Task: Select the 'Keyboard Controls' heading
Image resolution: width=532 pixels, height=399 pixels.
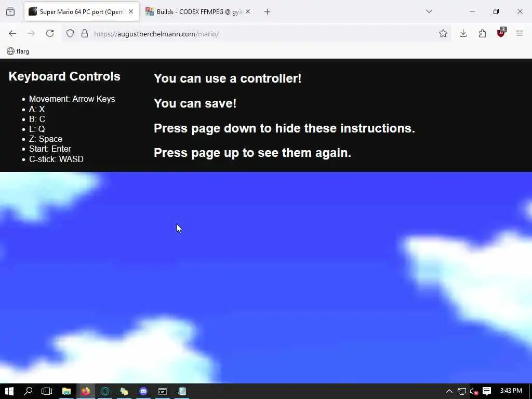Action: click(64, 76)
